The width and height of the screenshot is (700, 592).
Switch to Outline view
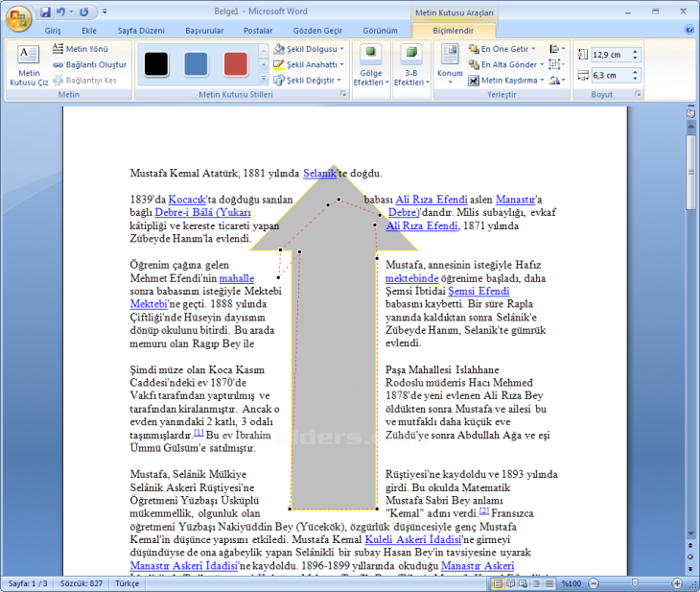(x=536, y=583)
